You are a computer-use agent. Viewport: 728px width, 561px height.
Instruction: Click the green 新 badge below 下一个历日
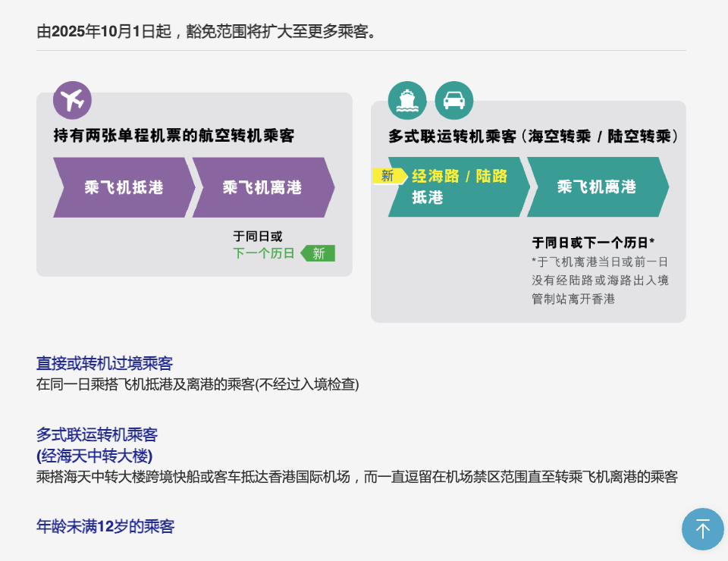318,253
